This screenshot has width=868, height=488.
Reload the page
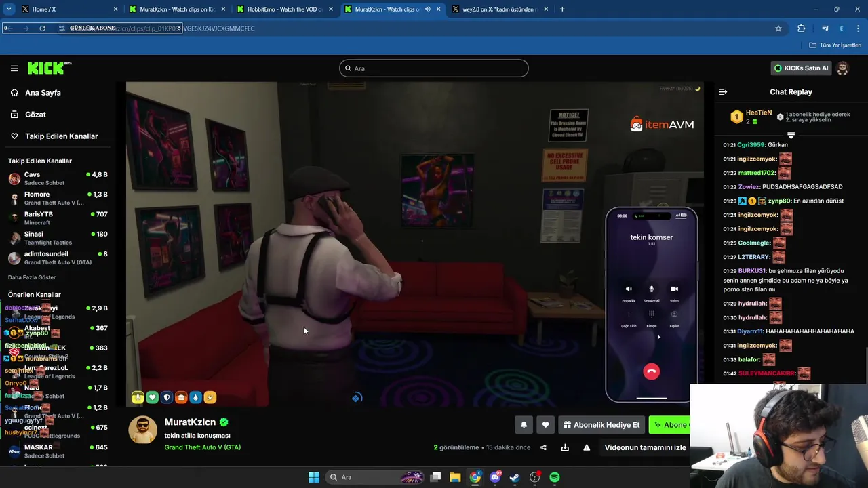tap(42, 28)
